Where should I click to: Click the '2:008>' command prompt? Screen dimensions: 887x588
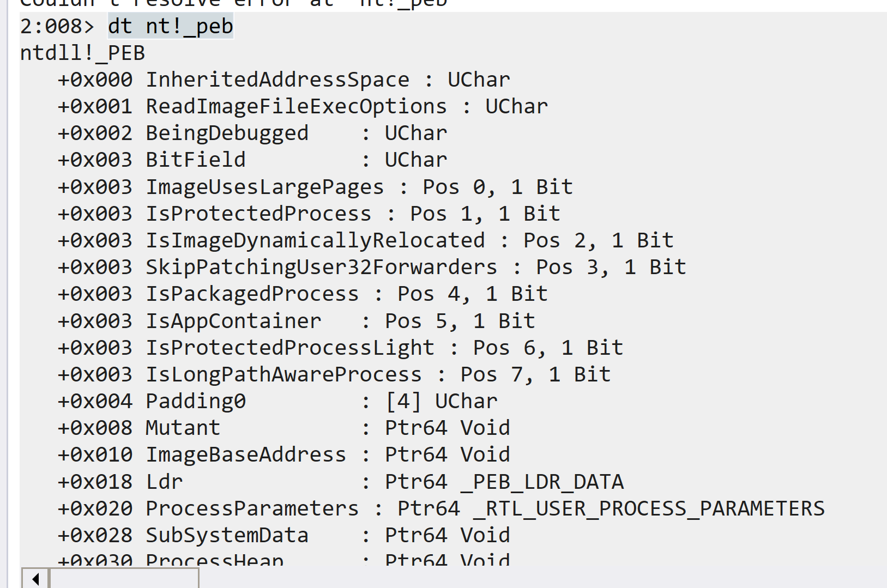pyautogui.click(x=57, y=26)
